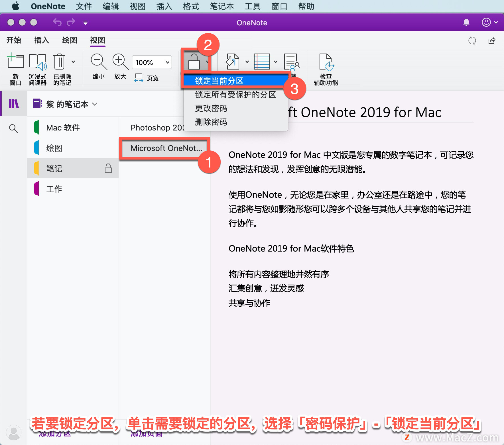The width and height of the screenshot is (504, 445).
Task: Toggle the notebooks navigation pane
Action: 14,104
